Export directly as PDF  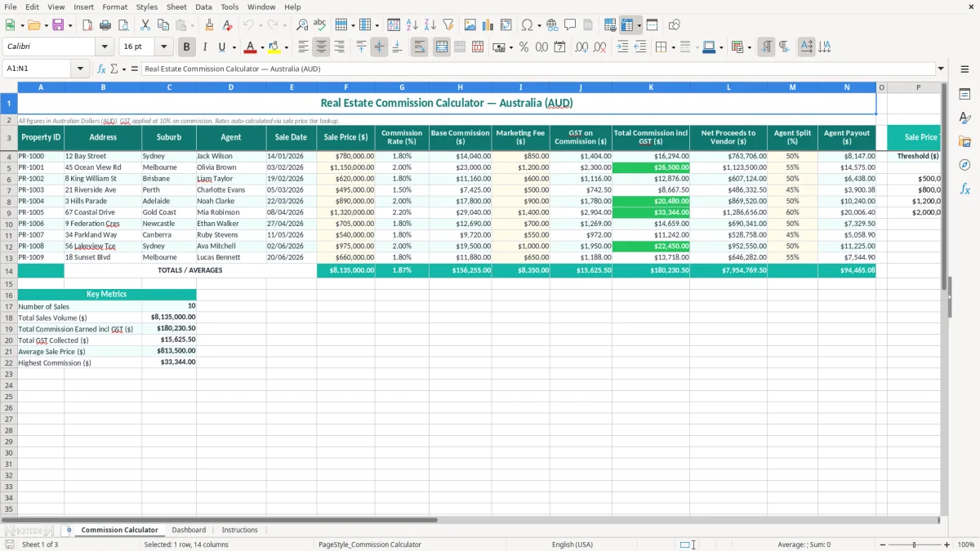pyautogui.click(x=87, y=25)
